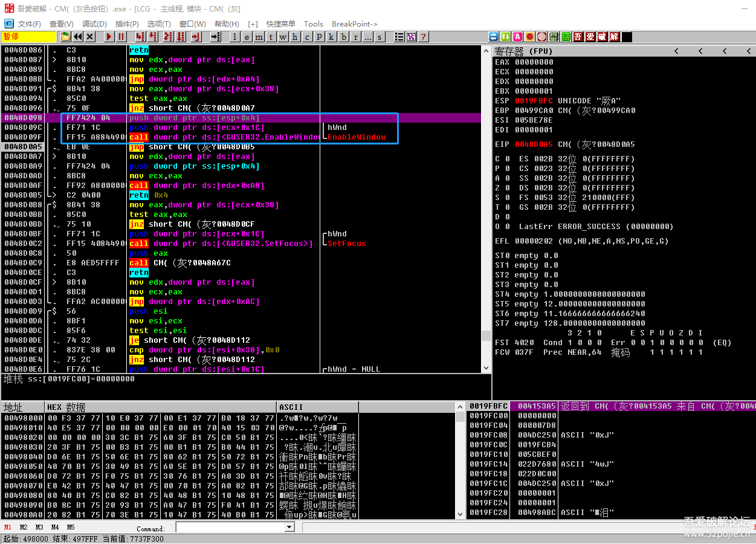This screenshot has height=544, width=756.
Task: Click the disassembly pane vertical scrollbar thumb
Action: tap(486, 335)
